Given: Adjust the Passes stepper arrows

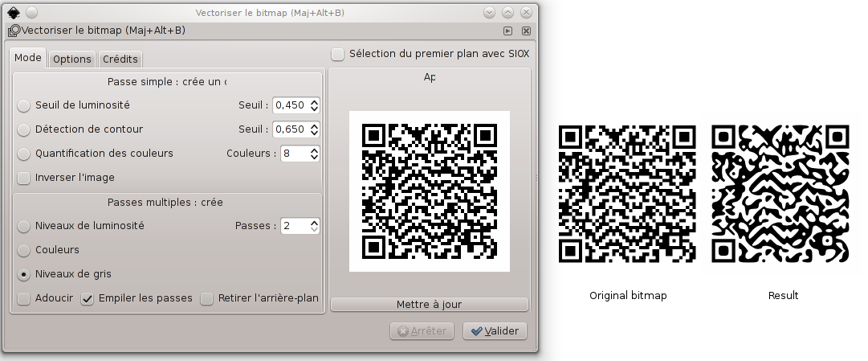Looking at the screenshot, I should click(x=315, y=226).
